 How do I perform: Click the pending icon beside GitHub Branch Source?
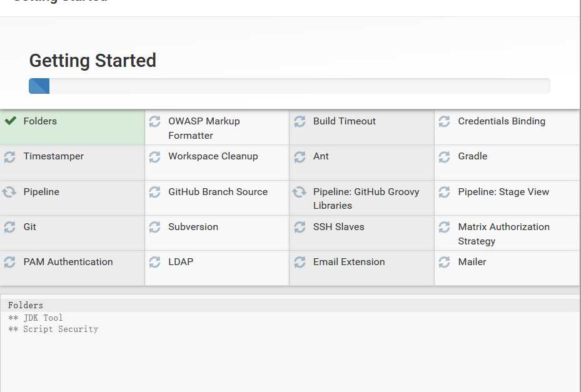pyautogui.click(x=154, y=192)
